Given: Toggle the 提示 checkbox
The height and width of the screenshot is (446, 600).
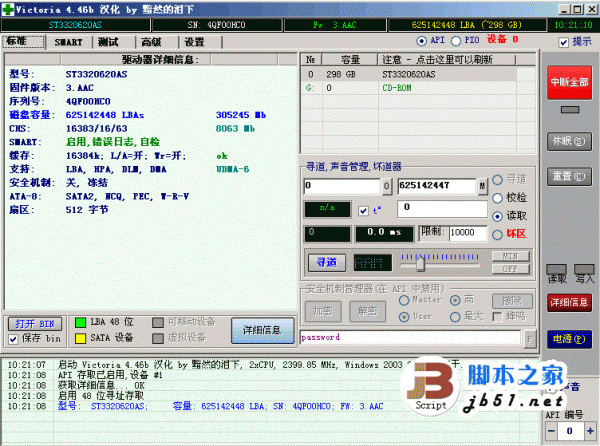Looking at the screenshot, I should [563, 42].
